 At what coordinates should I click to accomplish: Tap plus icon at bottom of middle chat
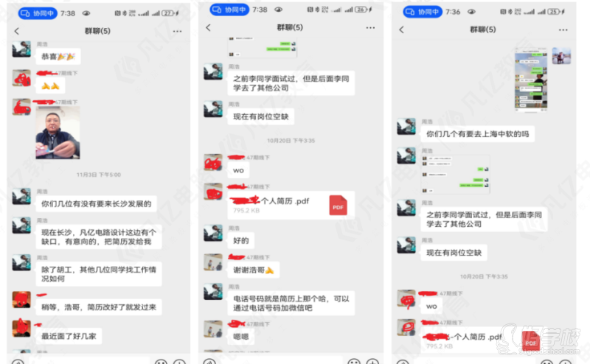point(372,362)
